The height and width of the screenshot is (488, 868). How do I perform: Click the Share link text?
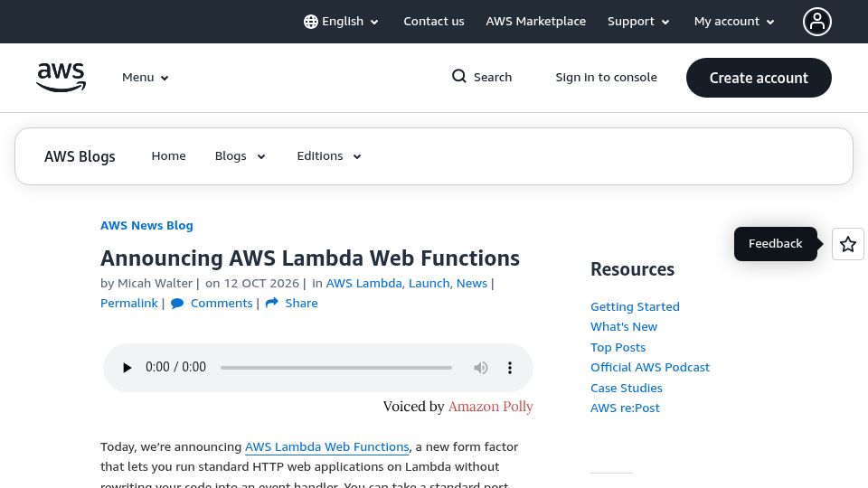301,304
